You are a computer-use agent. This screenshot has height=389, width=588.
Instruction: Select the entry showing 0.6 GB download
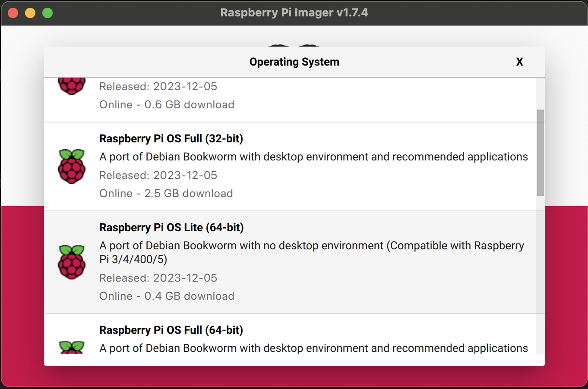167,105
